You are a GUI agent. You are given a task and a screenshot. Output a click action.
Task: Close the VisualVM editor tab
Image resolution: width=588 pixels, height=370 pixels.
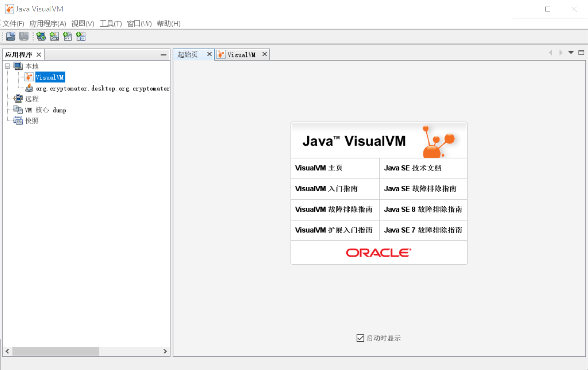pos(265,54)
